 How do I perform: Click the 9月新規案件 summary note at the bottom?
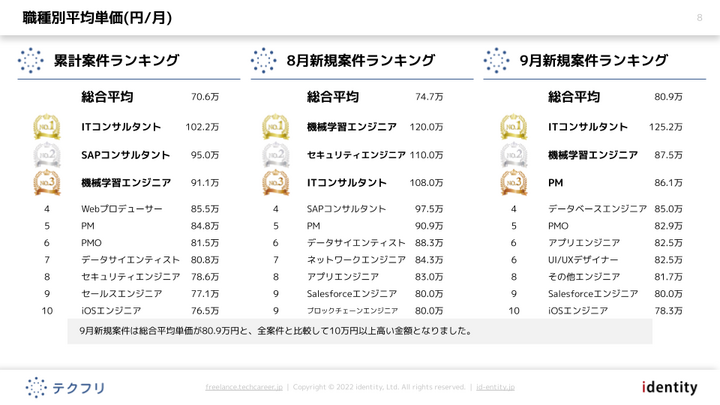[275, 331]
